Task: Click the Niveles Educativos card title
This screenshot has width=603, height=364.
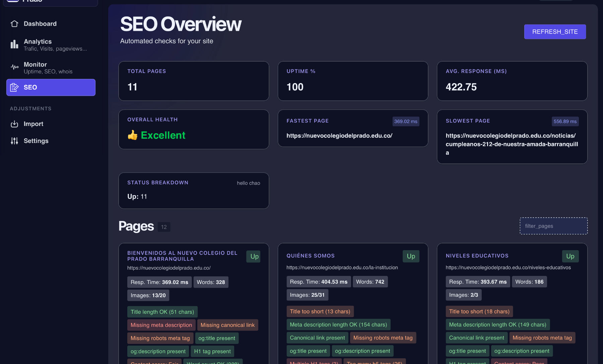Action: coord(477,256)
